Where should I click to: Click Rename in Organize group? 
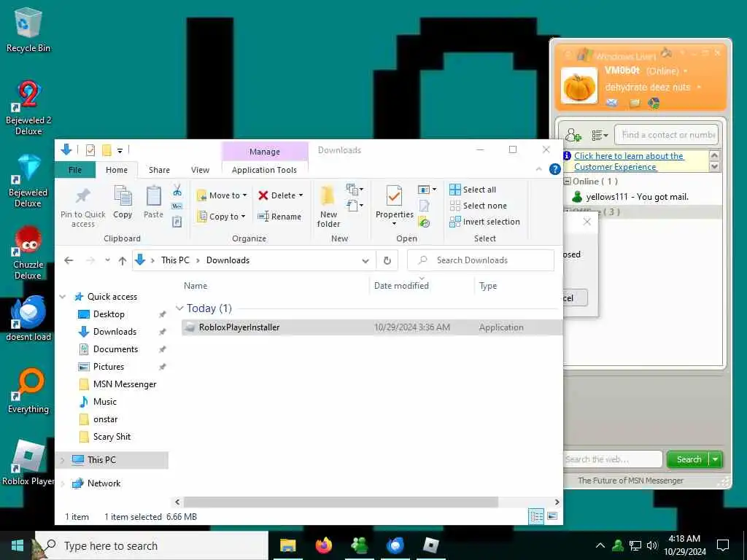279,216
